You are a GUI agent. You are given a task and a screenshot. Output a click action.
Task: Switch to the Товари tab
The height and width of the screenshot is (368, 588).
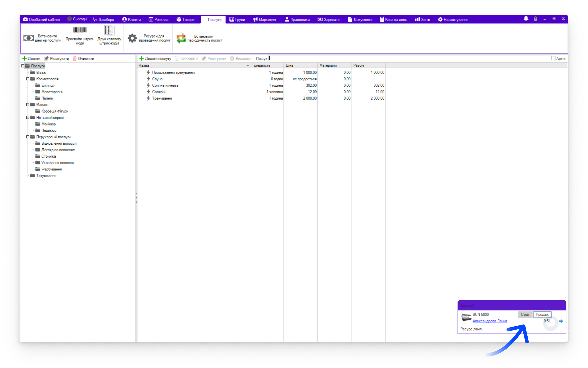[x=185, y=20]
